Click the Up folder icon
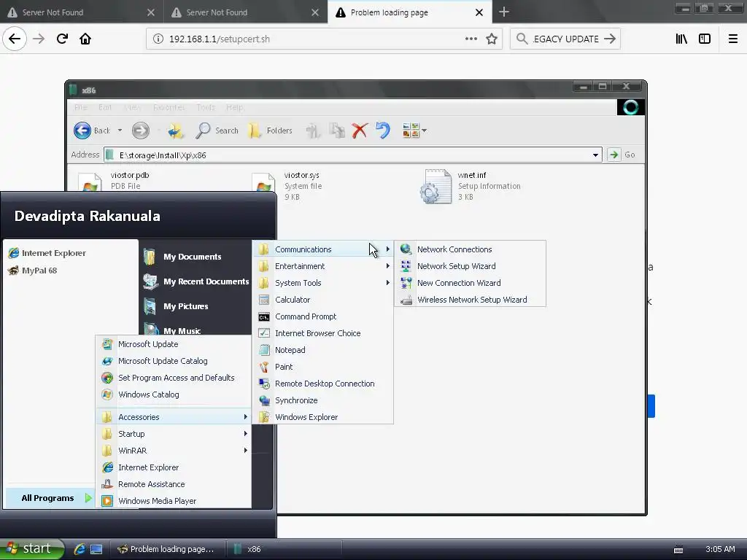Image resolution: width=747 pixels, height=560 pixels. click(175, 131)
